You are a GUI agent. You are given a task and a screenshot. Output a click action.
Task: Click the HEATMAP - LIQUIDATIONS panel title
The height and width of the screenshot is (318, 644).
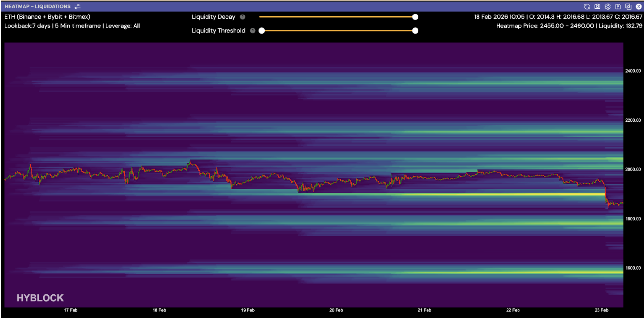pos(37,6)
